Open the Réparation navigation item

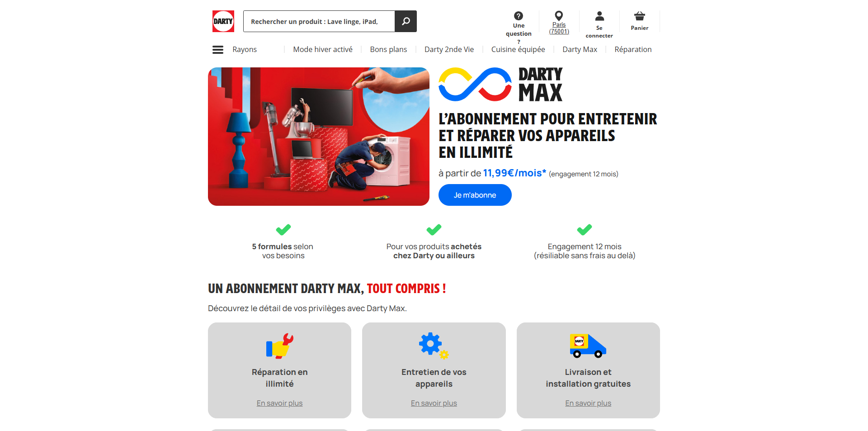pyautogui.click(x=633, y=49)
